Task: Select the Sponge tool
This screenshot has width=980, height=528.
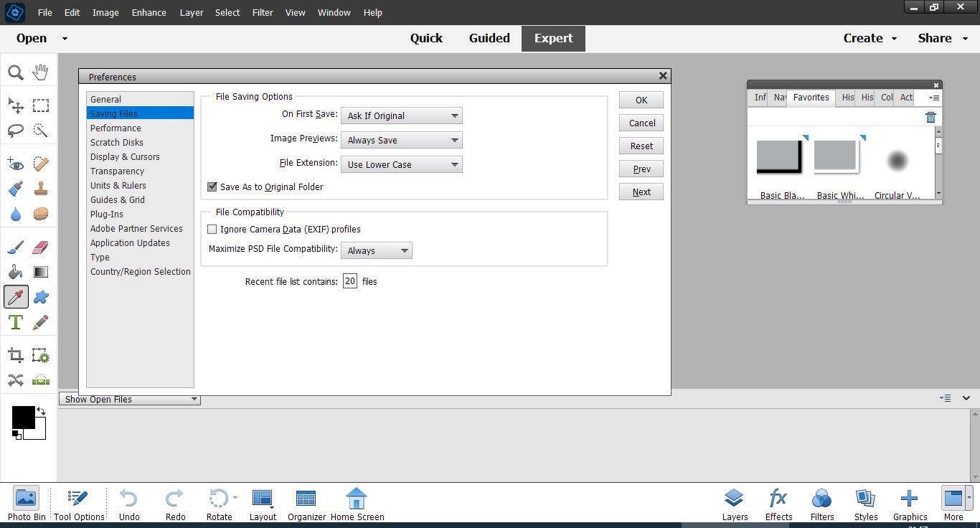Action: pos(41,214)
